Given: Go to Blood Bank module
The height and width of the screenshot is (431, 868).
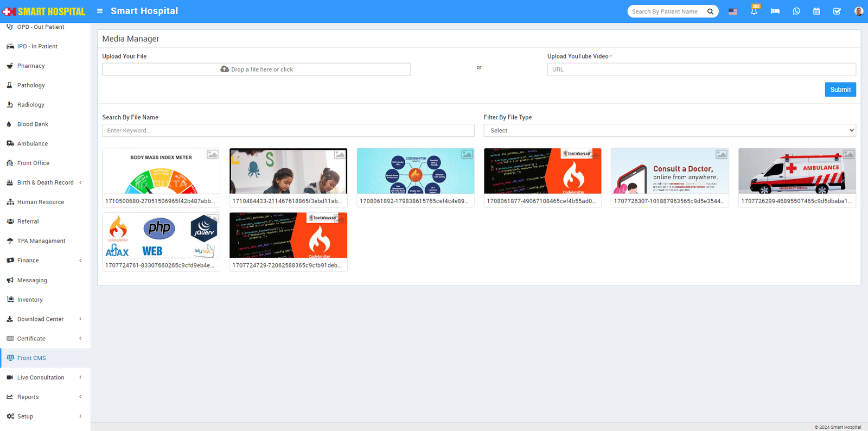Looking at the screenshot, I should click(33, 124).
